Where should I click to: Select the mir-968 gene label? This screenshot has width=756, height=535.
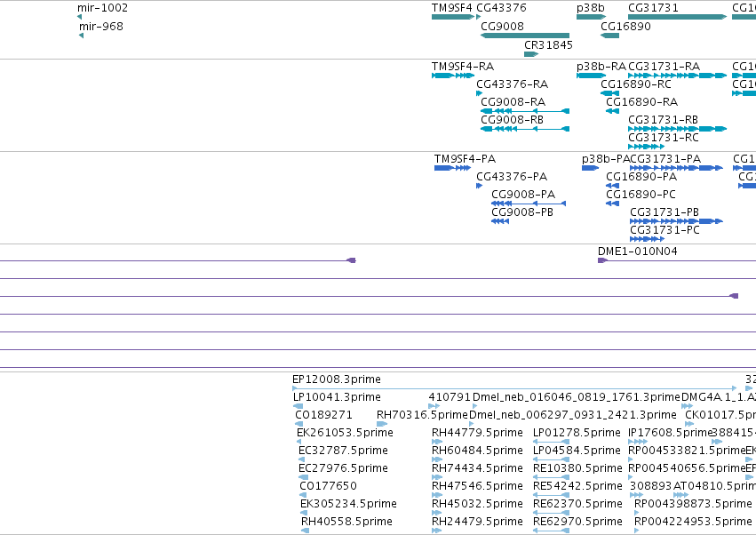(101, 26)
